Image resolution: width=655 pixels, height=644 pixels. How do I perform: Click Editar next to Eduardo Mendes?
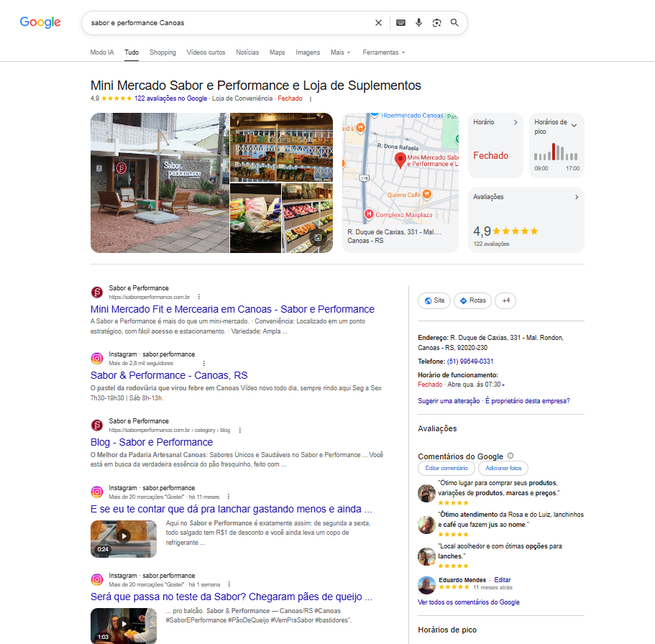[503, 580]
